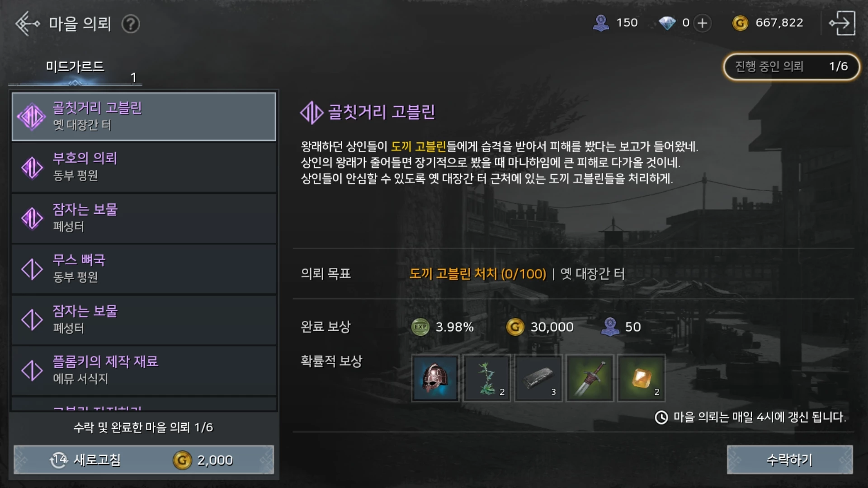
Task: Open the 진행 중인 의뢰 1/6 panel
Action: pos(792,67)
